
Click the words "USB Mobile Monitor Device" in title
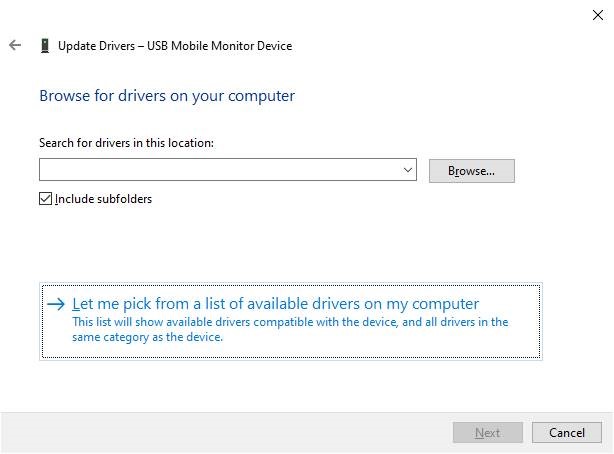221,46
